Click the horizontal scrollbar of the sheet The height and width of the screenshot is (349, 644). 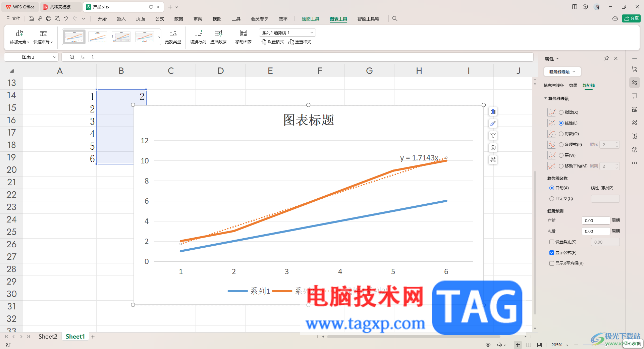(x=413, y=336)
